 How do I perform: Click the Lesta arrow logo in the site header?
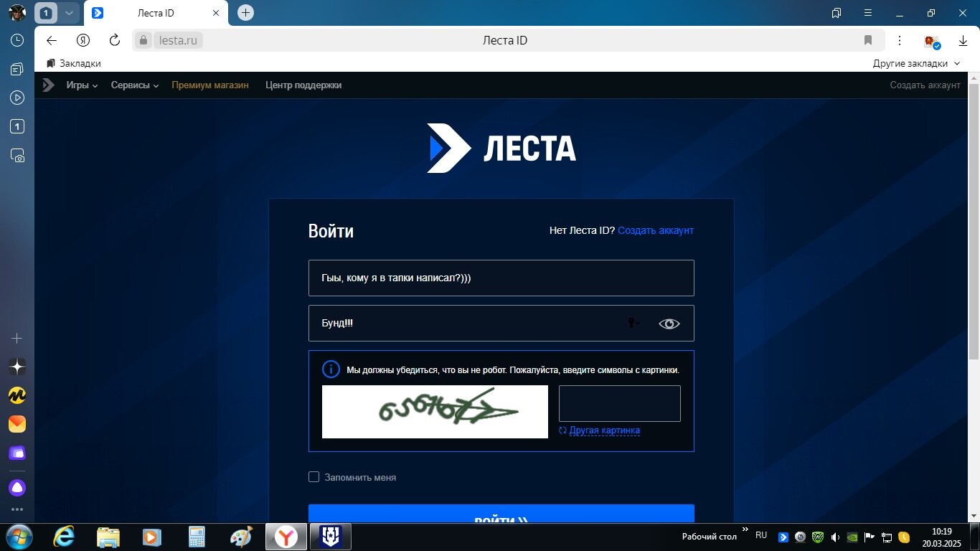click(x=48, y=85)
